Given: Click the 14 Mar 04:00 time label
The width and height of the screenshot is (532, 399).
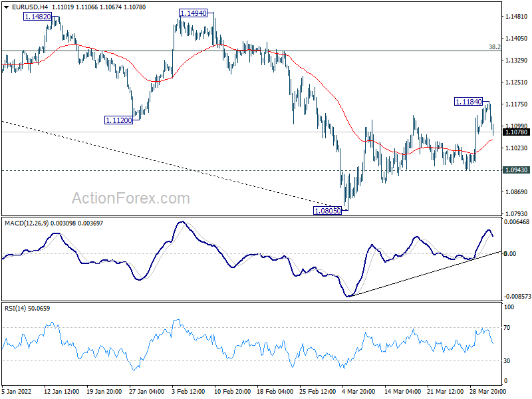Looking at the screenshot, I should click(x=403, y=392).
